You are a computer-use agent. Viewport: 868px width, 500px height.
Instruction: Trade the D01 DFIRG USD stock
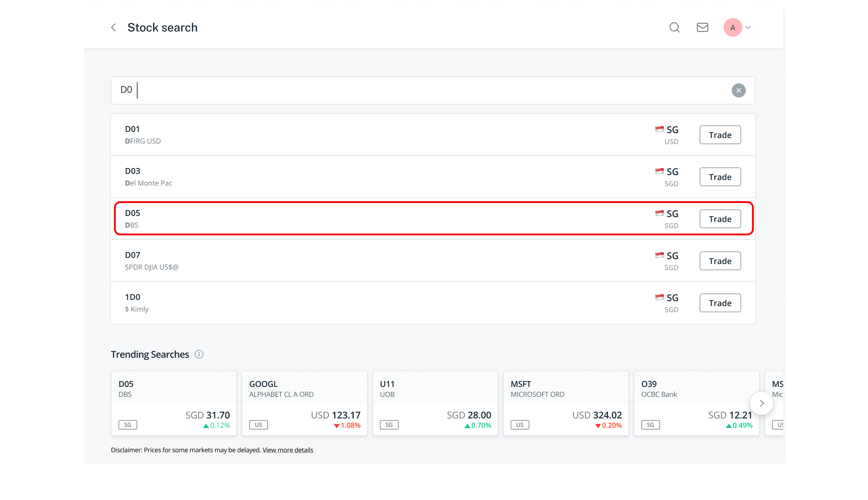point(720,135)
